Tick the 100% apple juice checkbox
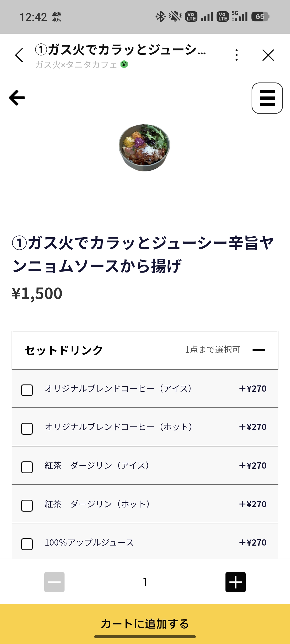The height and width of the screenshot is (644, 290). click(27, 544)
